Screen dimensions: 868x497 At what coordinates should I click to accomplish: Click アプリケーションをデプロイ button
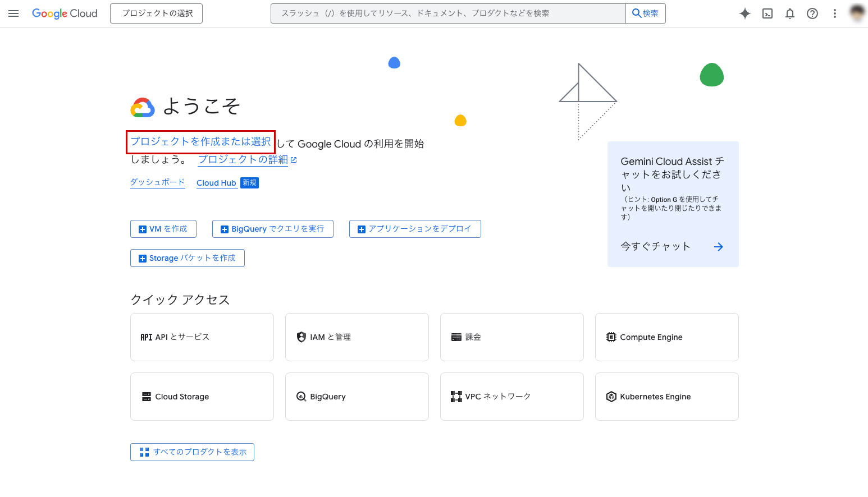point(415,229)
